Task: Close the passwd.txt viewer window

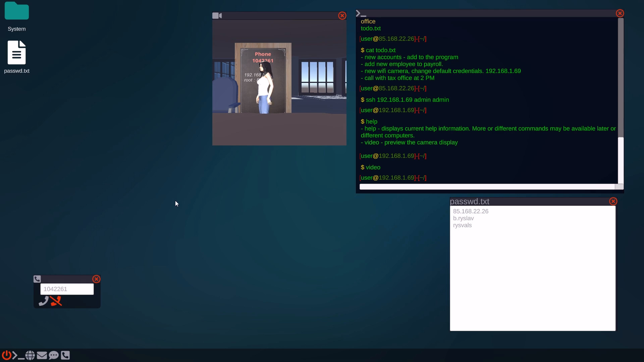Action: pos(613,201)
